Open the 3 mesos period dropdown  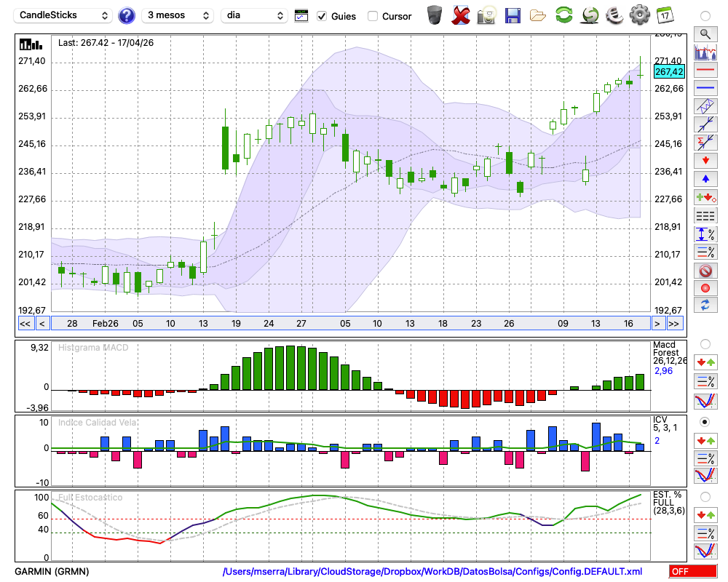(x=178, y=15)
